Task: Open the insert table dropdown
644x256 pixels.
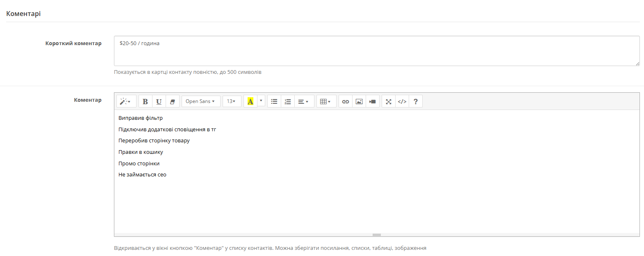Action: click(x=326, y=101)
